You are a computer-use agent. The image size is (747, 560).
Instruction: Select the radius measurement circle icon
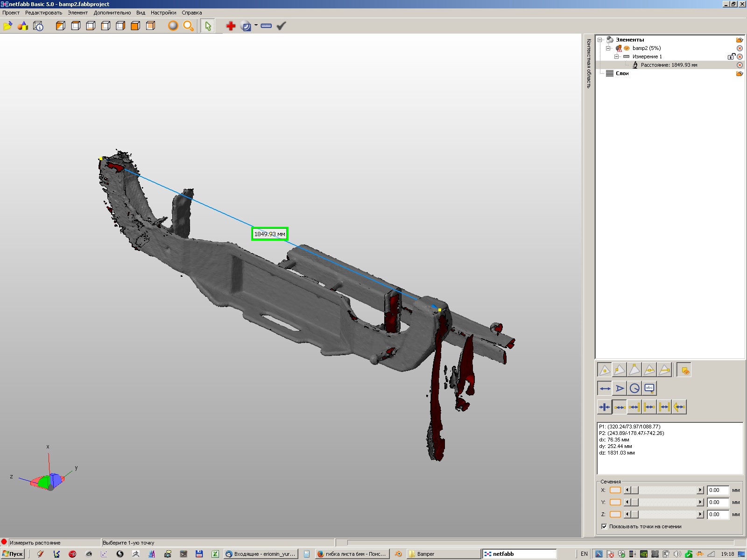click(x=634, y=388)
